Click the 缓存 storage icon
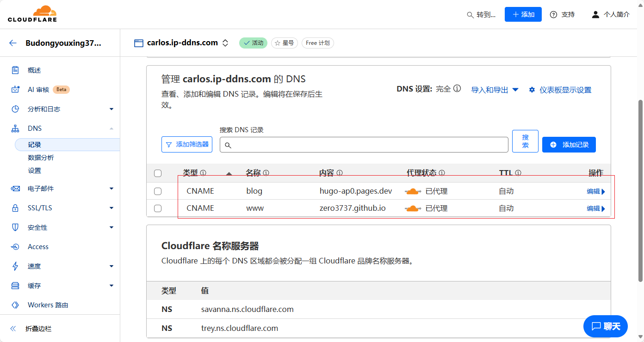This screenshot has height=342, width=644. pyautogui.click(x=15, y=286)
